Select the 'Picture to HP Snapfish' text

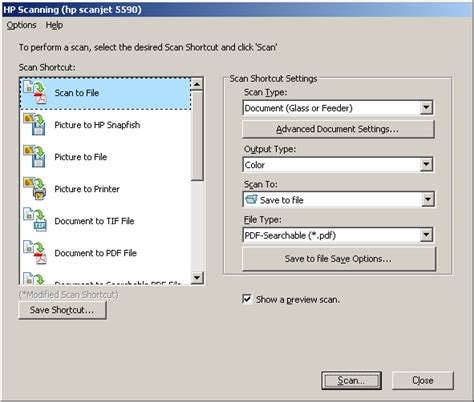(x=97, y=125)
